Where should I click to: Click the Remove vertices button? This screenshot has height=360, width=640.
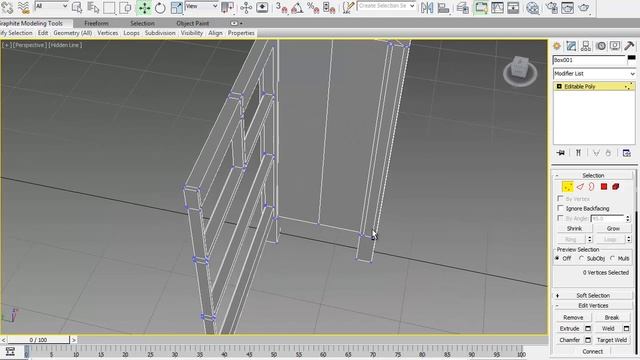[x=573, y=317]
